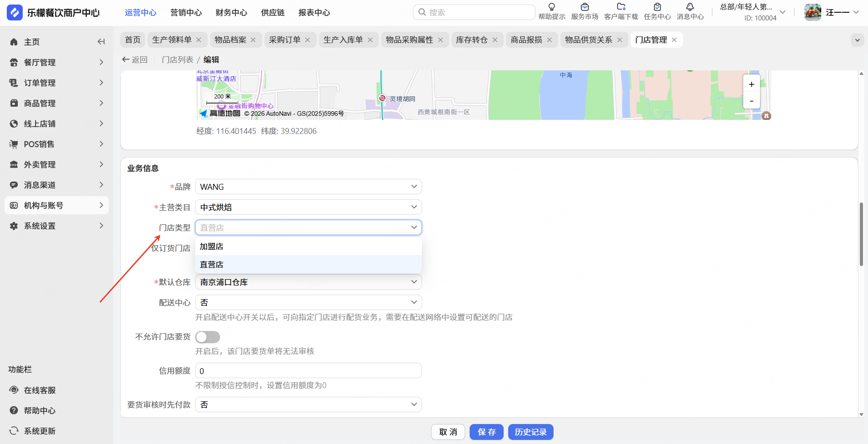Click the 系统设置 gear icon
This screenshot has height=444, width=868.
pos(14,226)
